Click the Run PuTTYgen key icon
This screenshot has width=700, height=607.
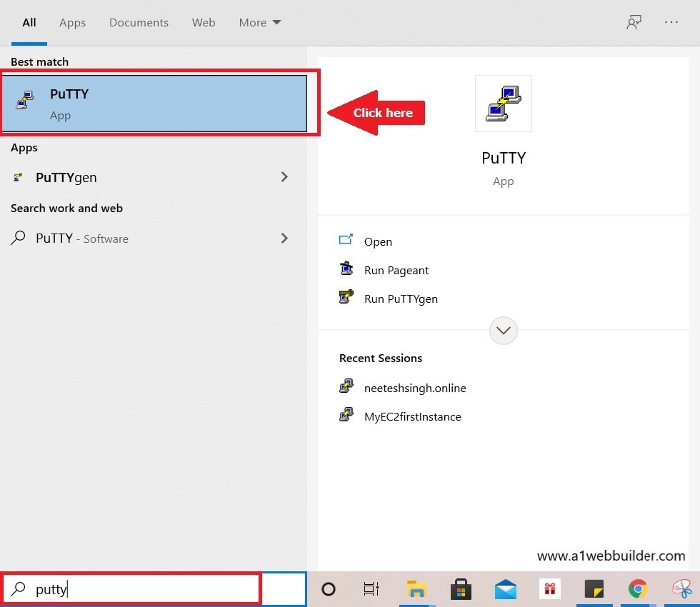[x=346, y=296]
